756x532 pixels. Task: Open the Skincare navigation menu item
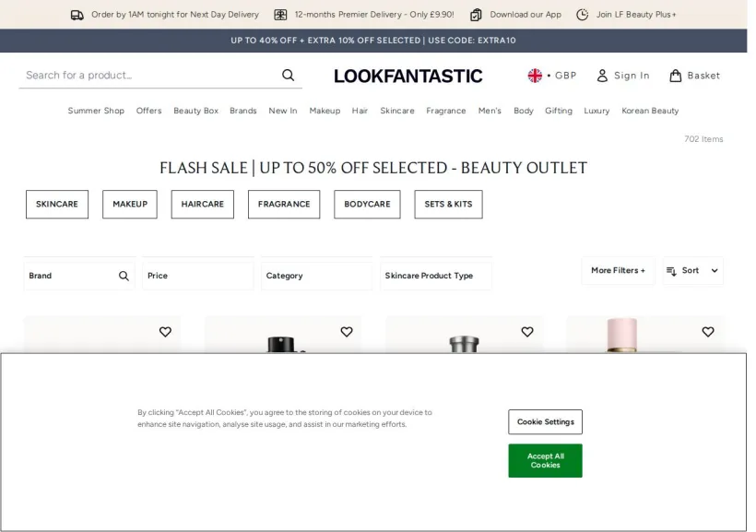(397, 111)
